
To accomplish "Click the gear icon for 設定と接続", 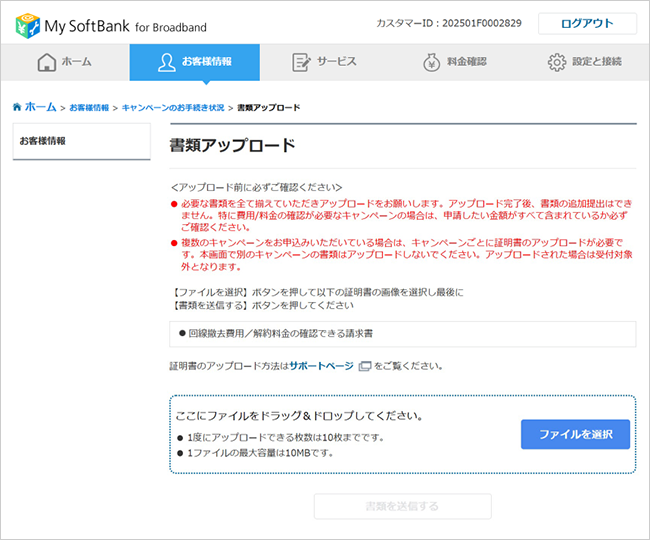I will (x=556, y=62).
